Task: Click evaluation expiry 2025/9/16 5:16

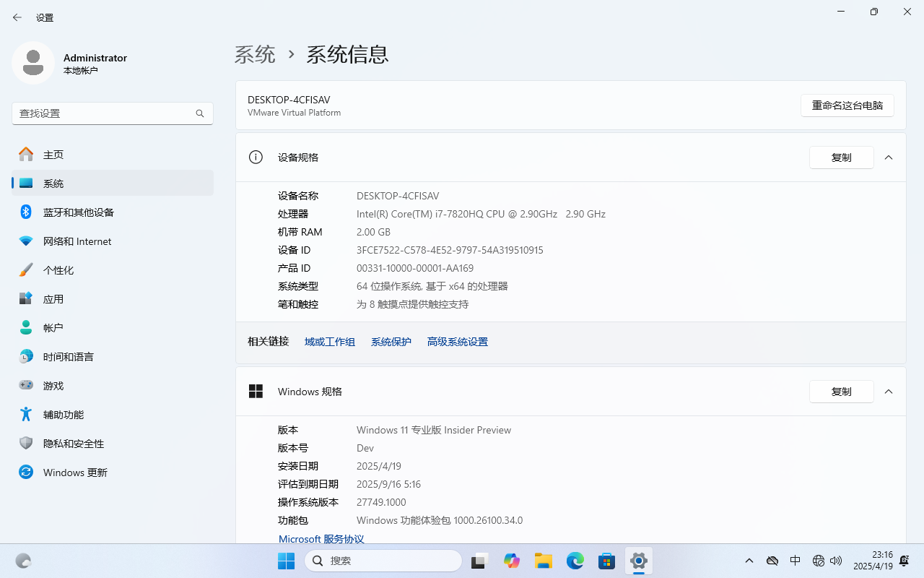Action: tap(388, 484)
